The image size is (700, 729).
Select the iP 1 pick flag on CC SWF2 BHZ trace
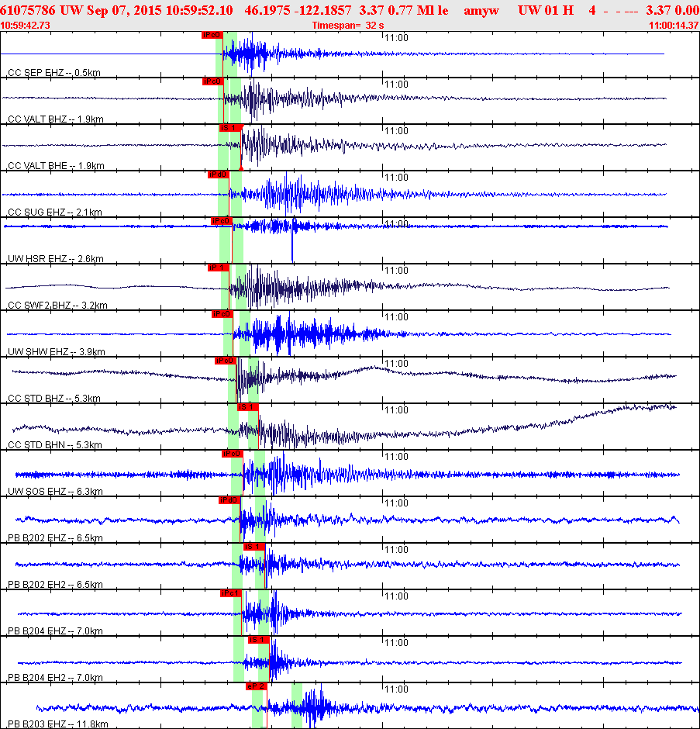(219, 268)
